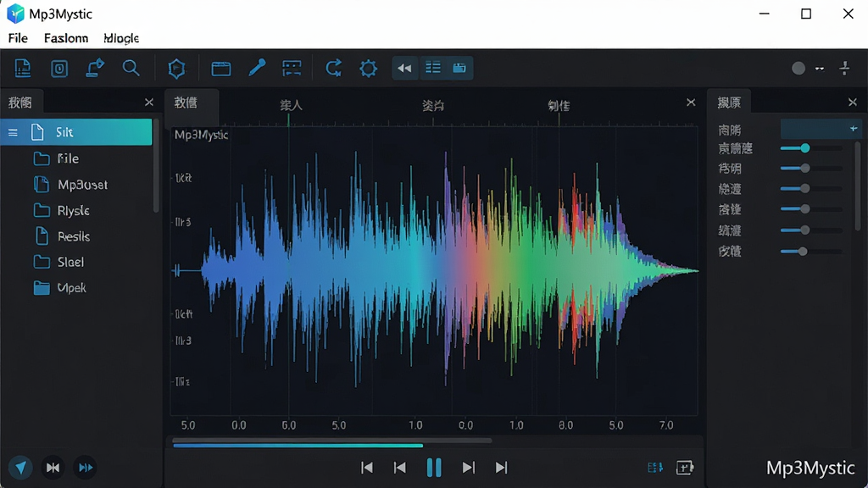Viewport: 868px width, 488px height.
Task: Go to next track button
Action: 468,468
